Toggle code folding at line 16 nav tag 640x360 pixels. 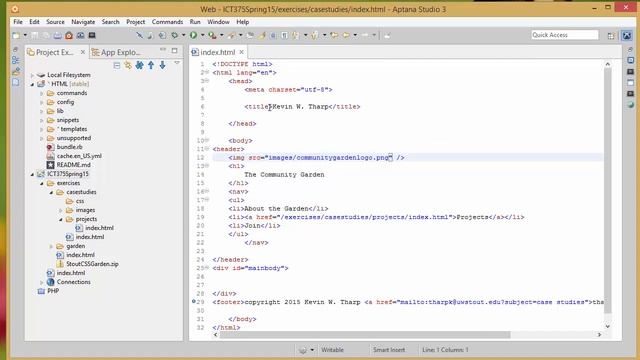pyautogui.click(x=207, y=191)
